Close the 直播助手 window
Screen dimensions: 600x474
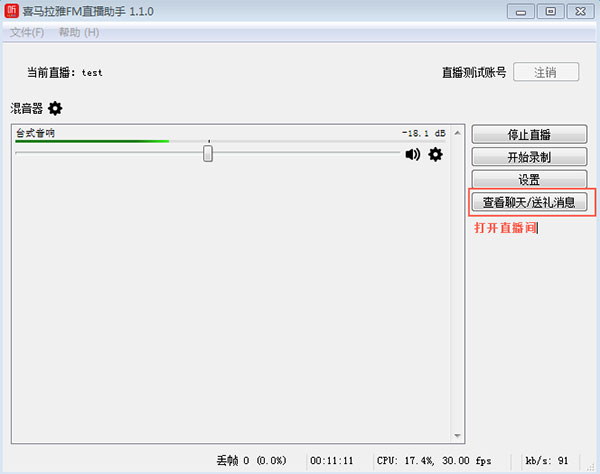(580, 11)
